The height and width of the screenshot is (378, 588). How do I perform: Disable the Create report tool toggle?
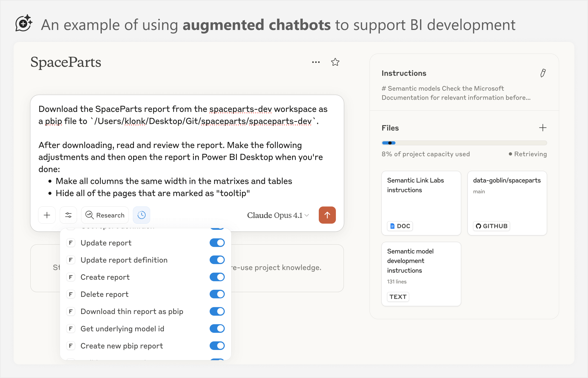217,277
